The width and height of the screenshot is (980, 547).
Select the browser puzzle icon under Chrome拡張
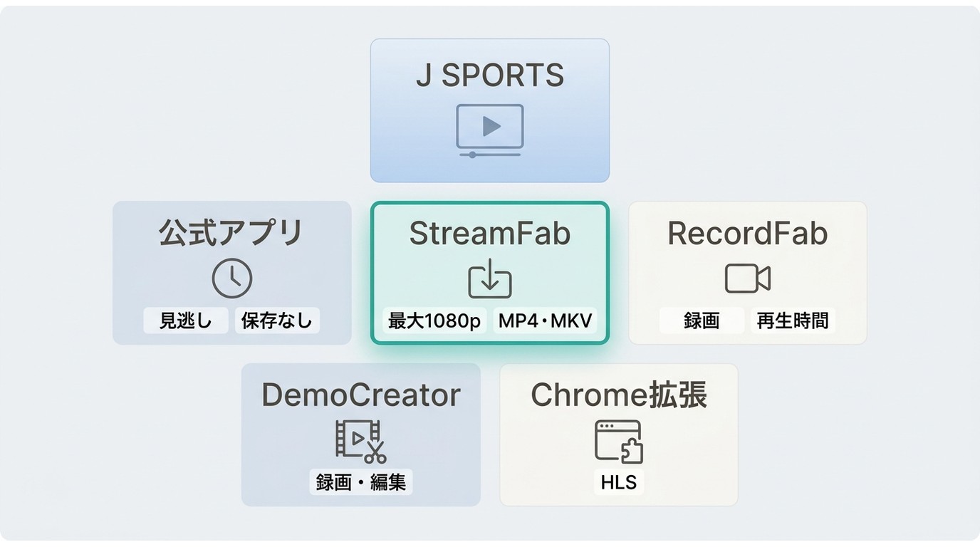pos(619,442)
